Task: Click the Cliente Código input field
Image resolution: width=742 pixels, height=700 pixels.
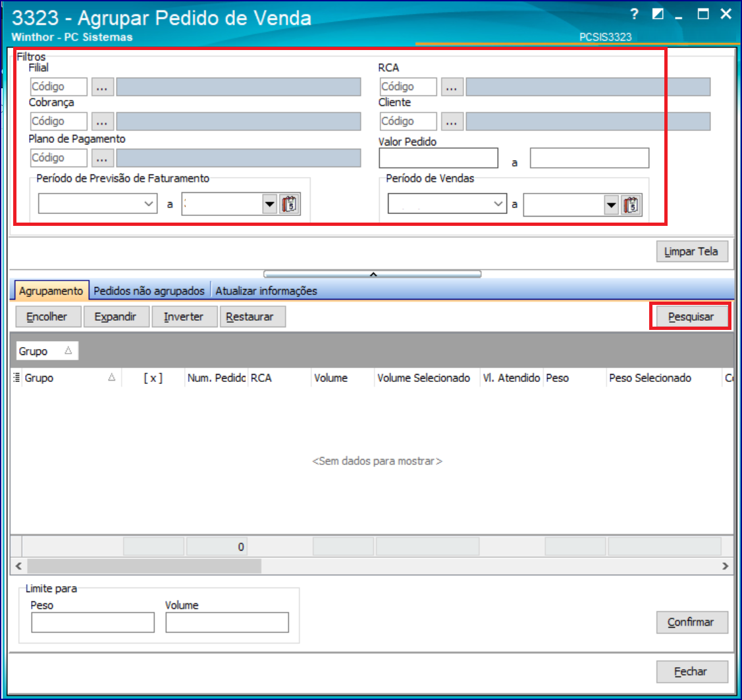Action: click(408, 122)
